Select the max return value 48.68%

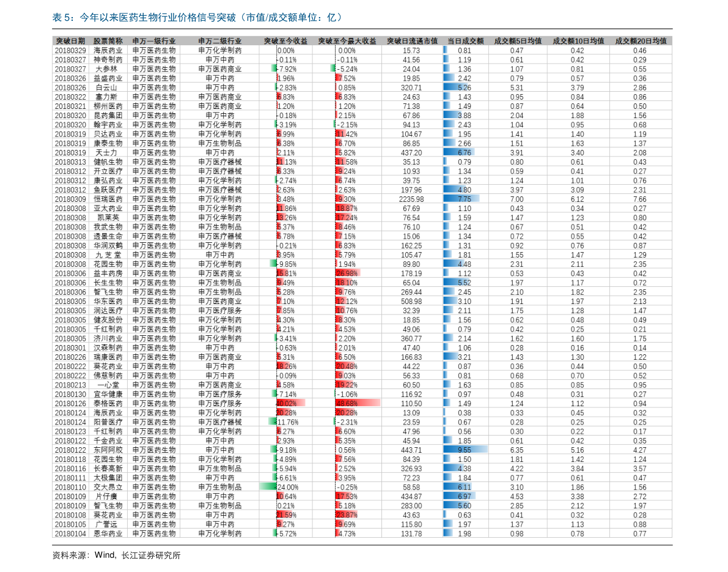click(x=347, y=403)
